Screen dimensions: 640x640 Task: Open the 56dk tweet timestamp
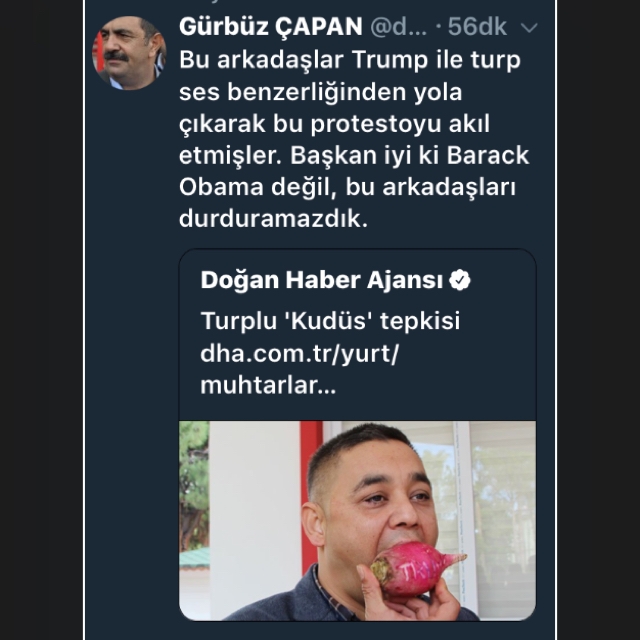pyautogui.click(x=477, y=27)
